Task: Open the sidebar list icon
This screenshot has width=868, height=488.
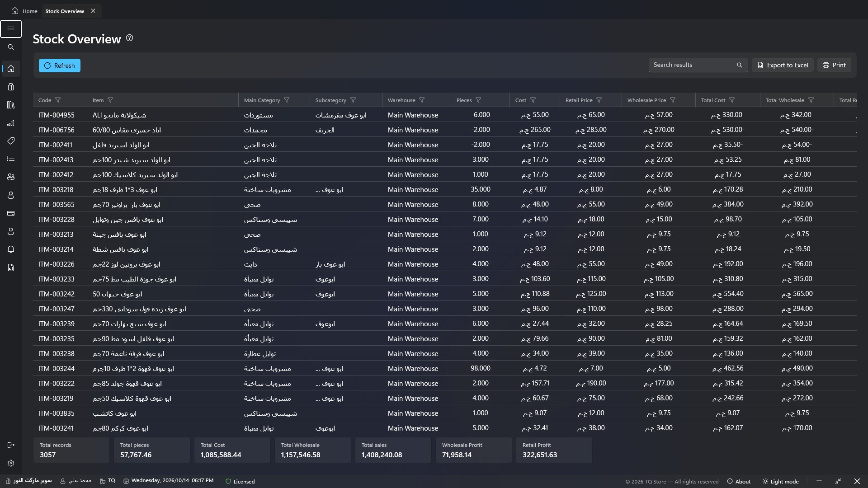Action: pyautogui.click(x=11, y=159)
